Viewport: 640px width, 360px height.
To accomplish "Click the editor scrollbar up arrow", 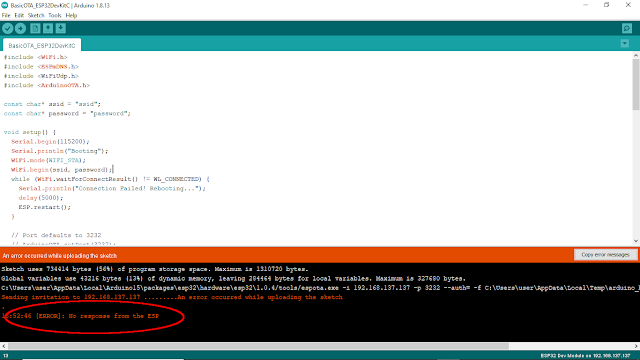I will [636, 56].
